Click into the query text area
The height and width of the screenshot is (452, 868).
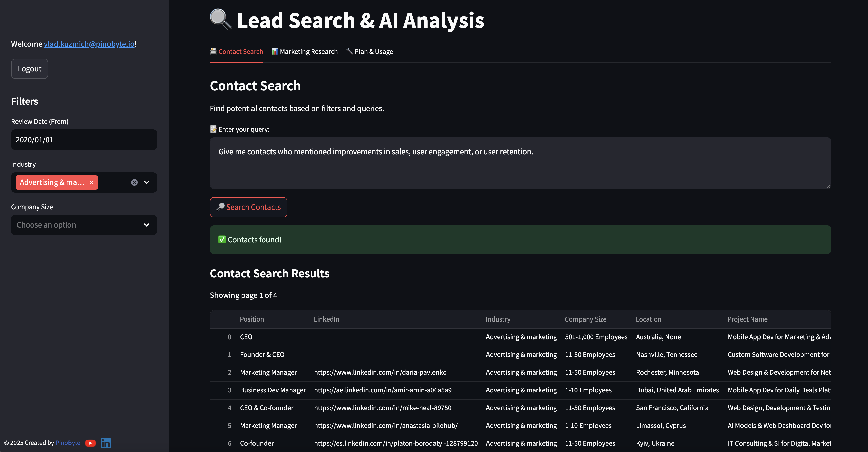pos(520,163)
